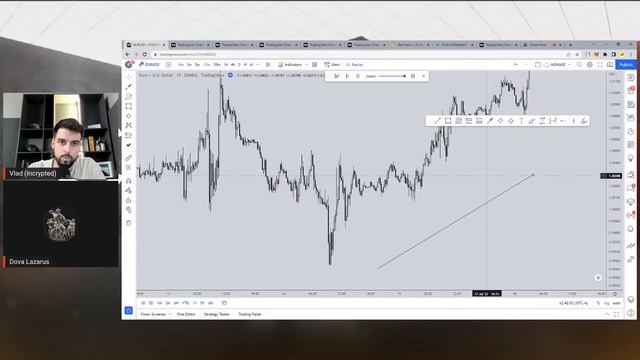This screenshot has height=360, width=640.
Task: Select rectangle tool in favorites toolbar
Action: point(448,121)
